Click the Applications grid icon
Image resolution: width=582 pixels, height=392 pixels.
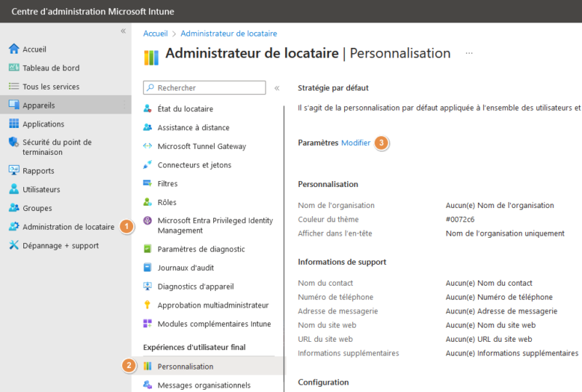click(14, 123)
